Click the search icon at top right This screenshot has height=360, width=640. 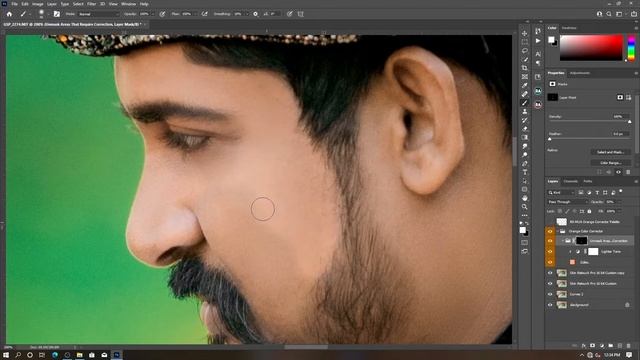click(x=609, y=14)
